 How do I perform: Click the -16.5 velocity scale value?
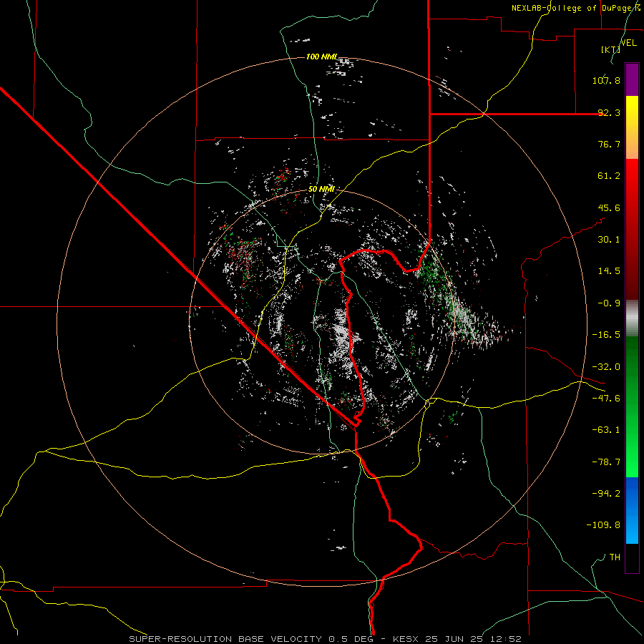point(606,335)
